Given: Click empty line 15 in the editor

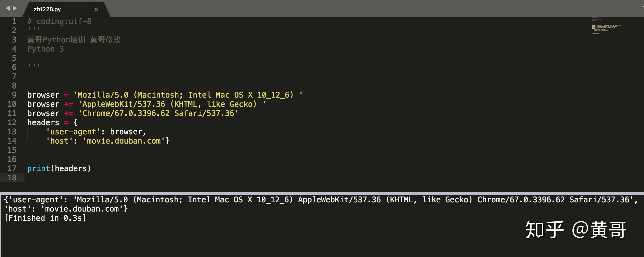Looking at the screenshot, I should tap(307, 150).
